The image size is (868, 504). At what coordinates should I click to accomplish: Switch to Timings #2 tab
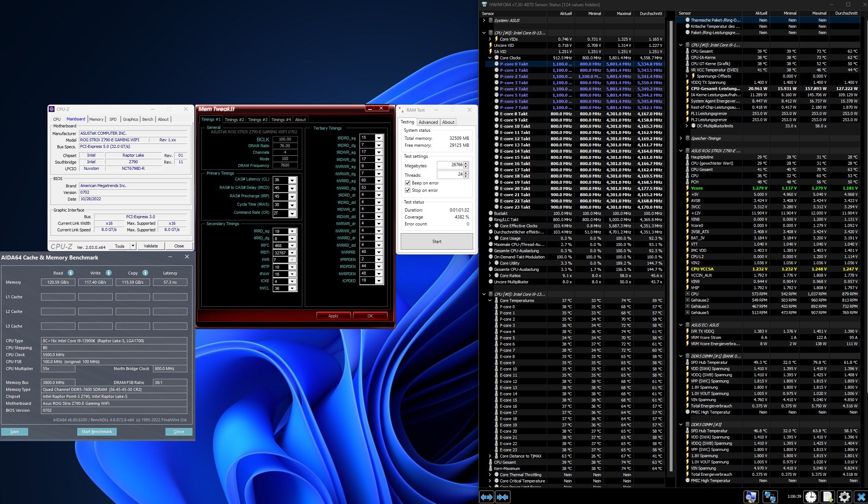(x=234, y=120)
